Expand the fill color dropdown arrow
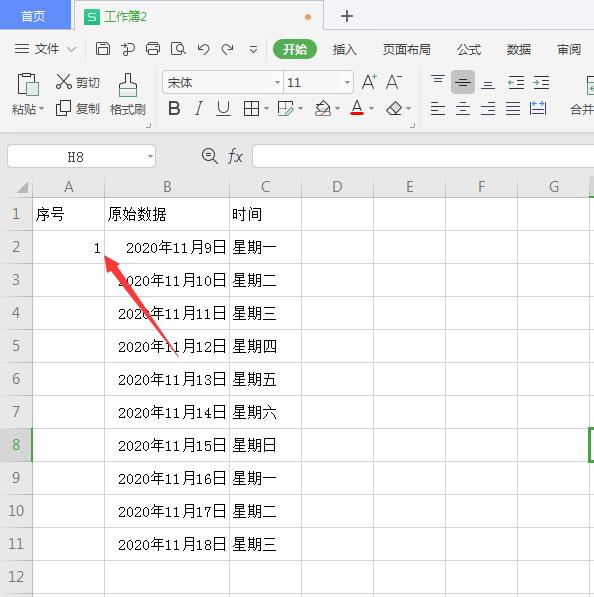594x597 pixels. pyautogui.click(x=337, y=109)
